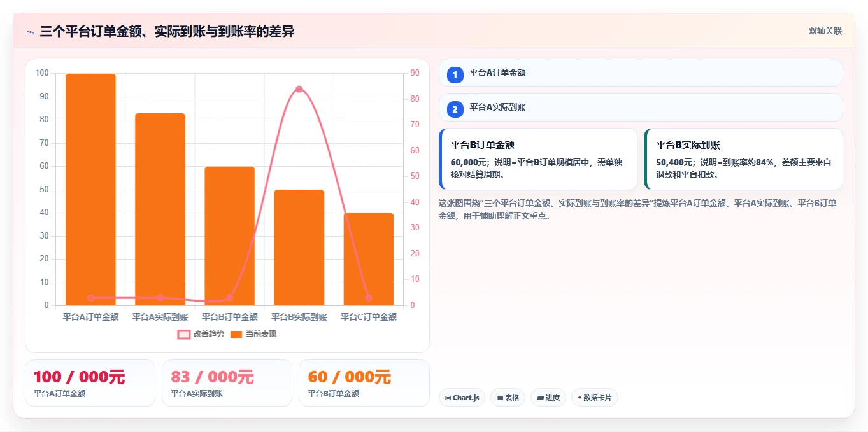Select the 平台A实际到账 list row

641,107
